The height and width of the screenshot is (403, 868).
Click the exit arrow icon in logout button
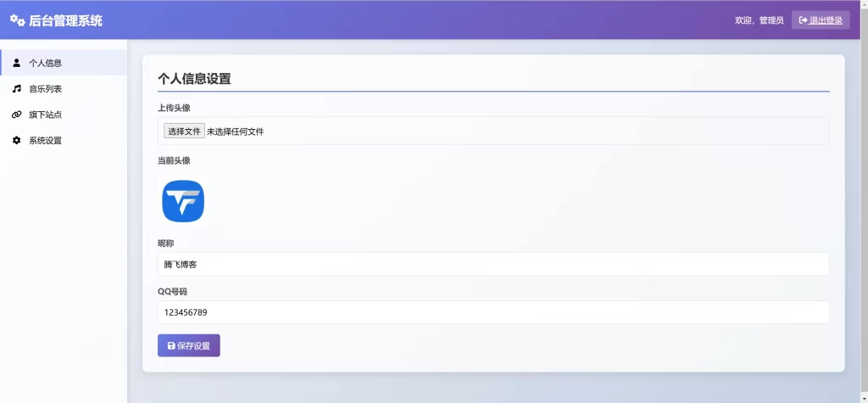803,20
